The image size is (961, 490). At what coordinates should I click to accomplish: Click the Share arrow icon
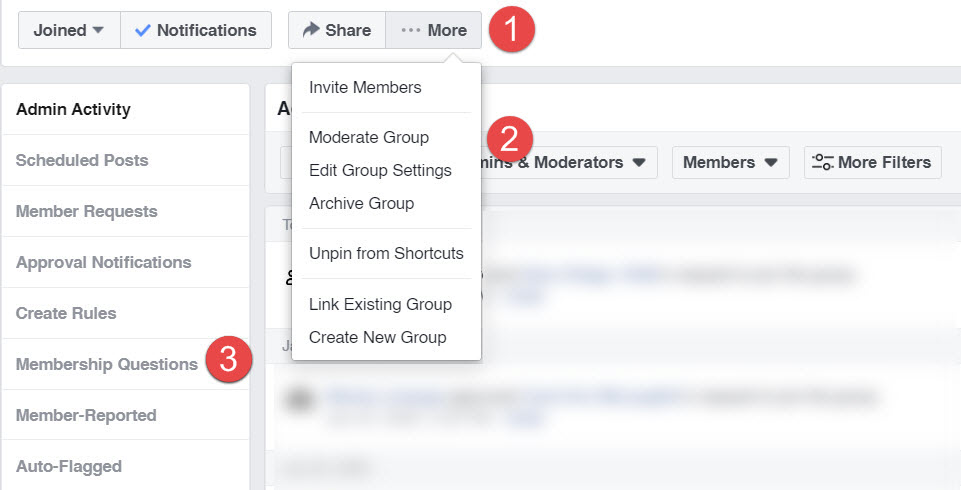pyautogui.click(x=311, y=29)
